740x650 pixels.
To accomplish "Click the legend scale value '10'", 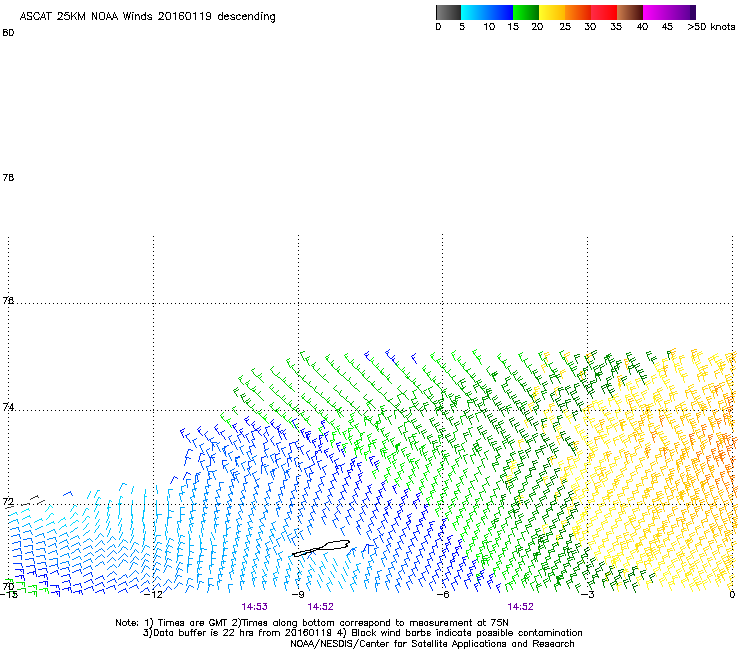I will point(489,27).
